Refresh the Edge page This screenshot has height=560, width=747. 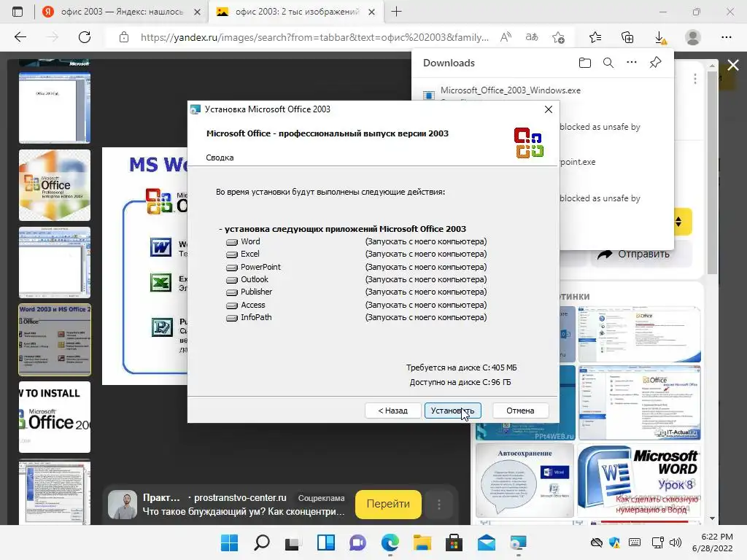[x=85, y=37]
